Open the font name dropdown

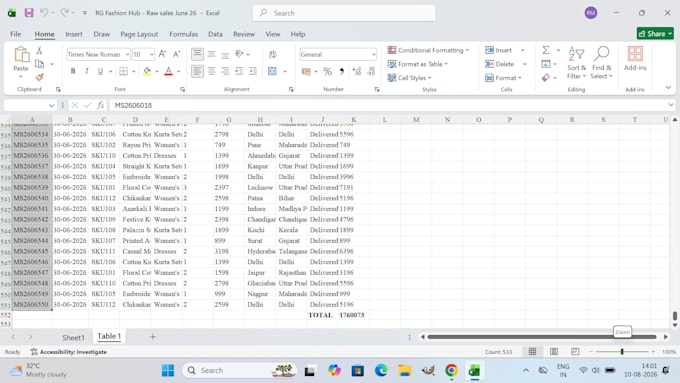coord(128,55)
